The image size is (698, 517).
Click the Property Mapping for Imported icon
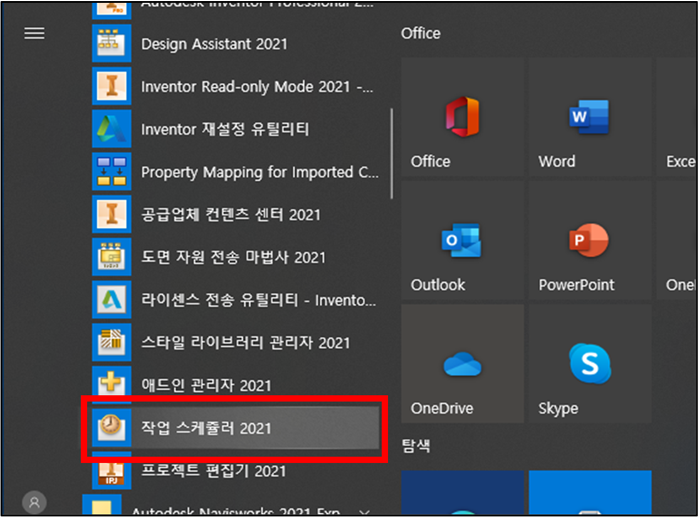pos(111,171)
